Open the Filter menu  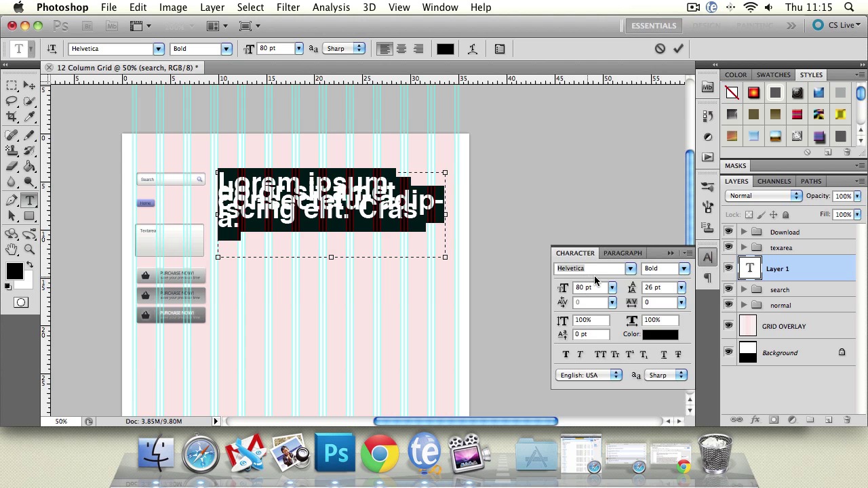click(x=288, y=7)
